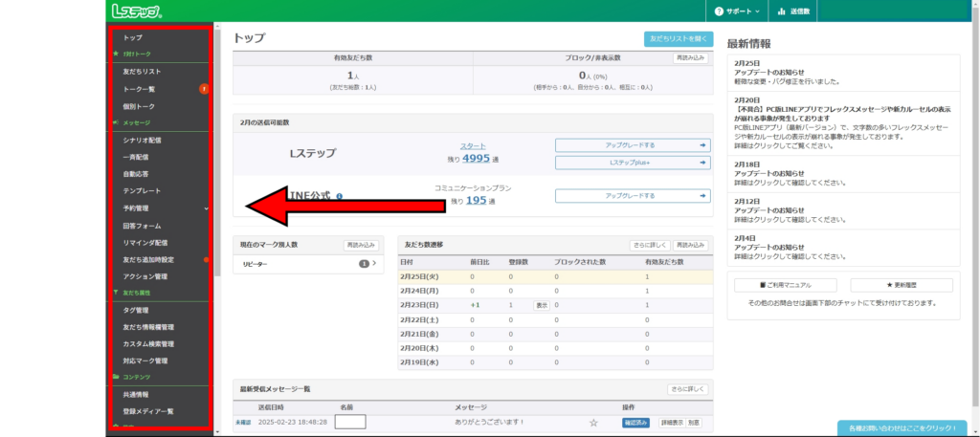The height and width of the screenshot is (437, 980).
Task: Select タグ管理 from the sidebar
Action: click(136, 310)
